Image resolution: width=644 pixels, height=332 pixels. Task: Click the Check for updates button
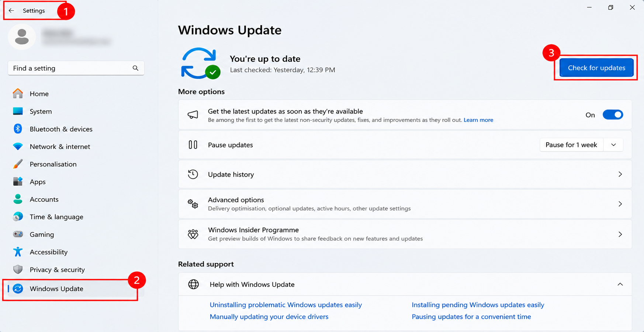[596, 68]
